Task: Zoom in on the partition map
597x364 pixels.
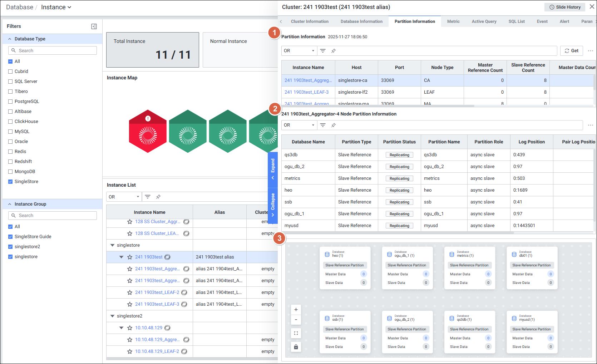Action: point(296,310)
